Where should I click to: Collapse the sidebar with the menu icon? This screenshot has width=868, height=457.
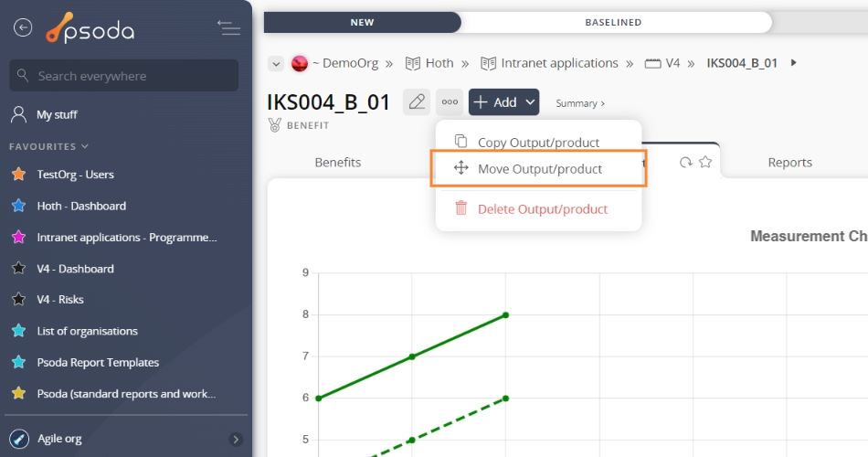pyautogui.click(x=228, y=28)
